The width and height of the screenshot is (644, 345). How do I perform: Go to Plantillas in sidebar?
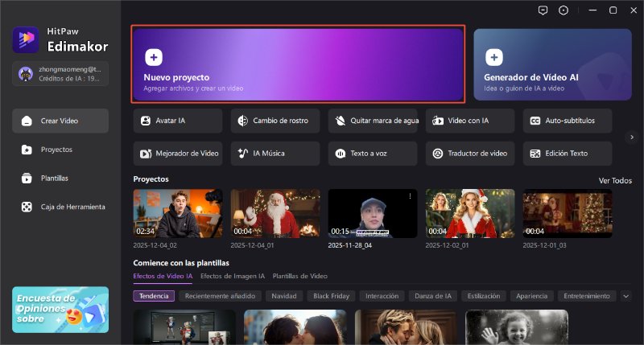[60, 179]
